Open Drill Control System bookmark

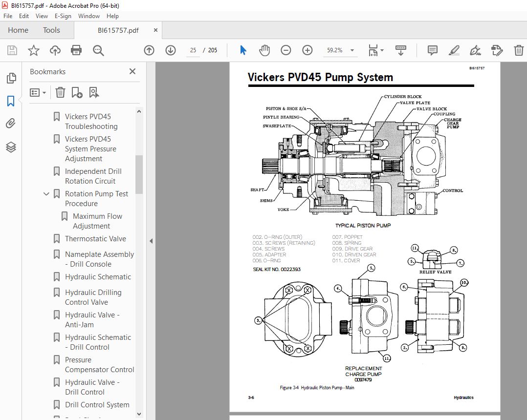click(97, 405)
